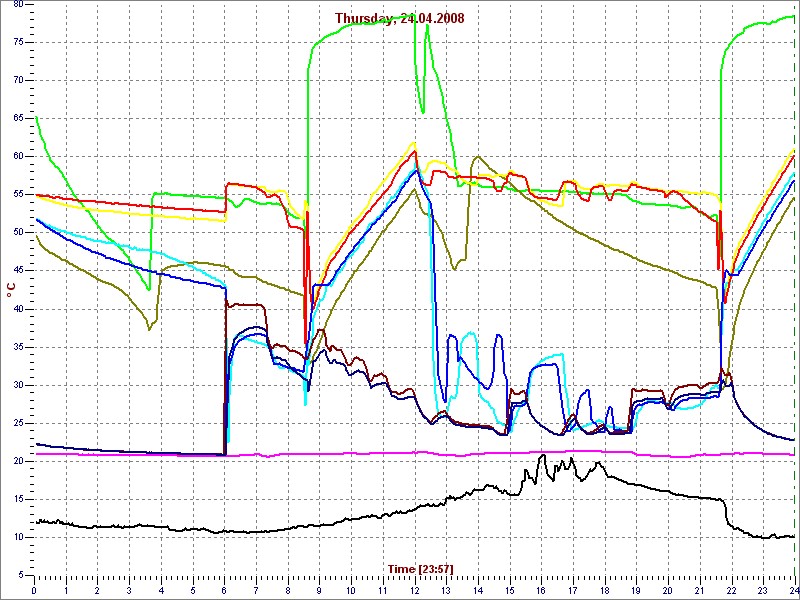Screen dimensions: 800x600
Task: Click hour 14 on the time axis
Action: pos(478,592)
